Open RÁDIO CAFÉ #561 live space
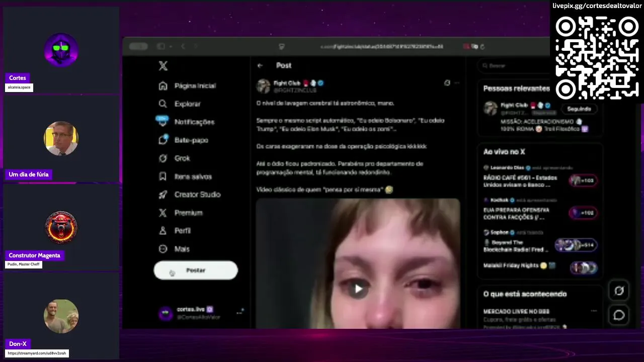This screenshot has height=362, width=644. (520, 181)
